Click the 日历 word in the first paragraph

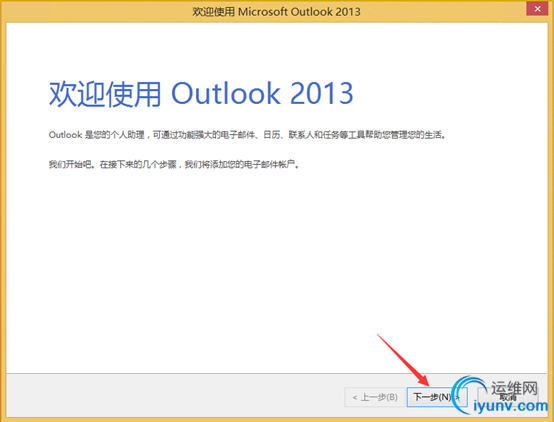tap(272, 135)
